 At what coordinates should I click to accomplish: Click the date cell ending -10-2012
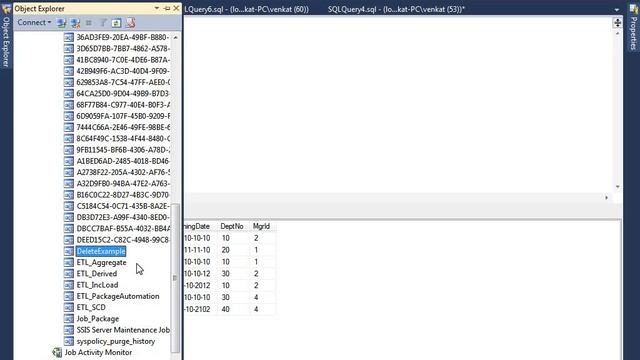coord(197,285)
